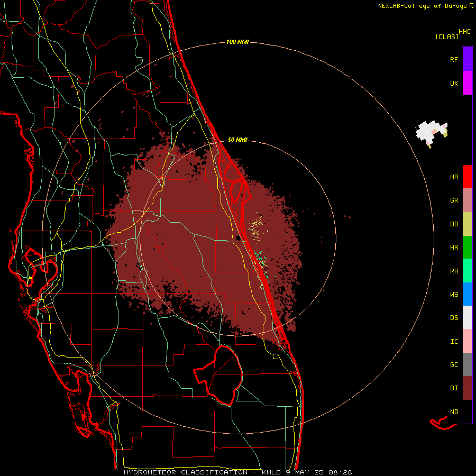Click the UK magenta legend swatch
476x476 pixels.
467,83
